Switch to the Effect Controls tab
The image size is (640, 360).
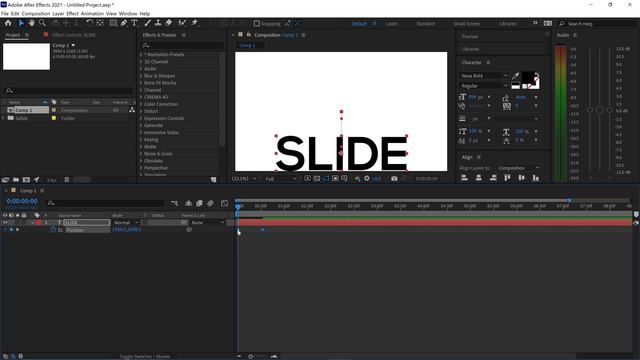point(73,35)
